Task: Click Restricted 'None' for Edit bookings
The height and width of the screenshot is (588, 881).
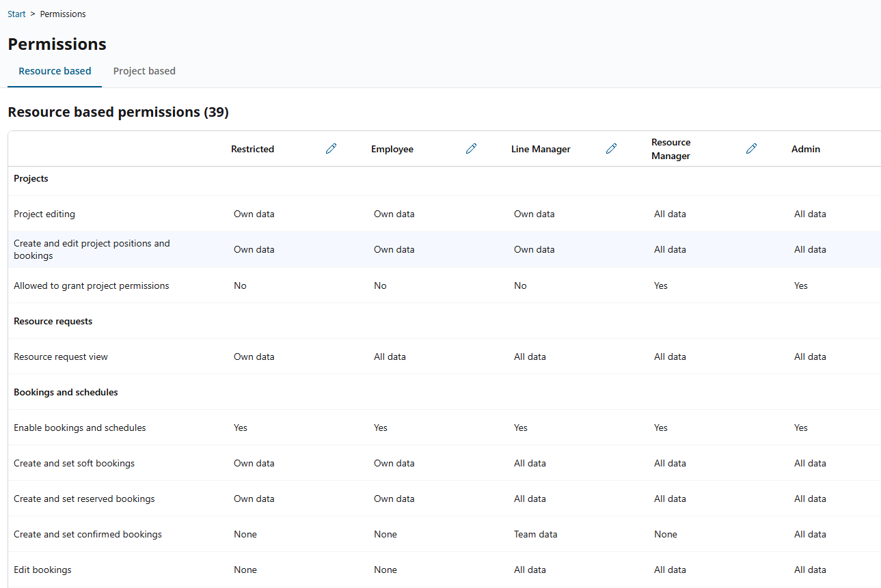Action: point(245,570)
